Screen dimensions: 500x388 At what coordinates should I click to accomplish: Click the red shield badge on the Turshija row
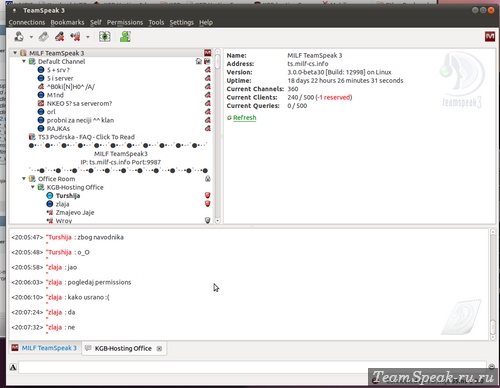point(207,195)
